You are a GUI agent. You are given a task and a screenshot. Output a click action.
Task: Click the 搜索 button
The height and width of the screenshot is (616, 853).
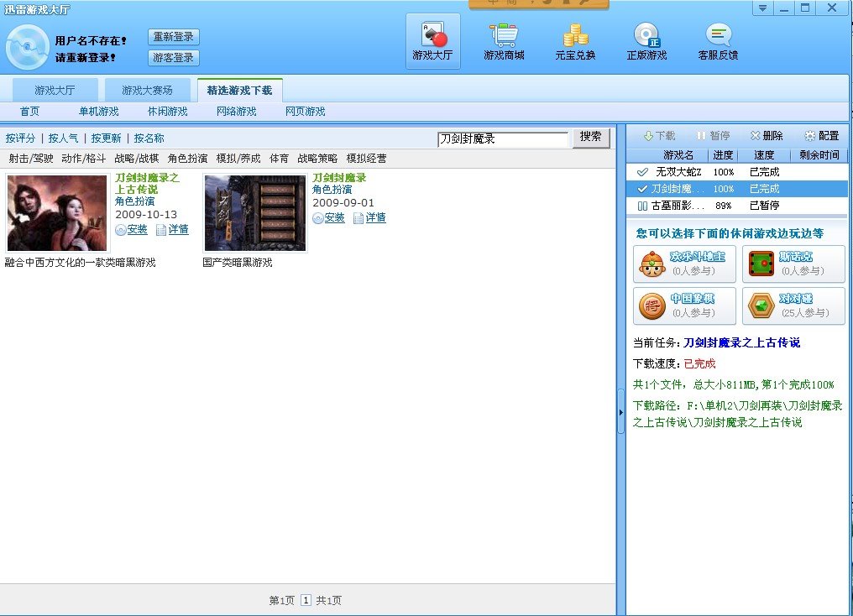[591, 137]
